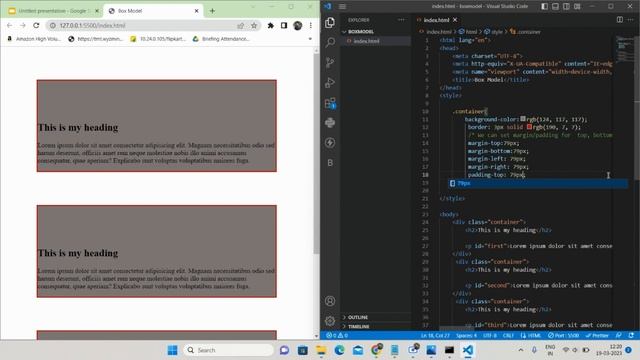Screen dimensions: 640x360
Task: Click the Chrome page vertical scrollbar
Action: pyautogui.click(x=316, y=153)
